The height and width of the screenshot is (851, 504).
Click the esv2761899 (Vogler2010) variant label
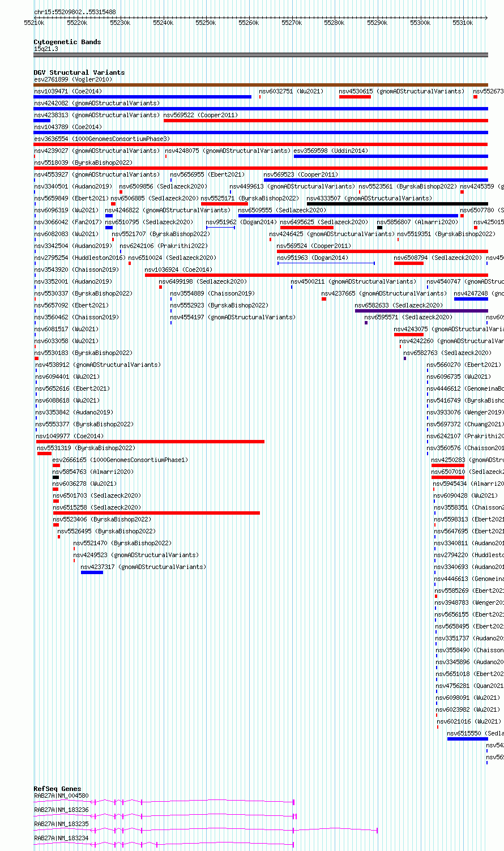click(73, 79)
